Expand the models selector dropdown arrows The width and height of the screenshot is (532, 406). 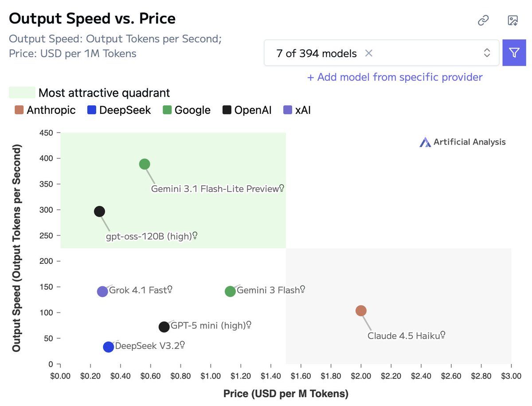click(487, 53)
